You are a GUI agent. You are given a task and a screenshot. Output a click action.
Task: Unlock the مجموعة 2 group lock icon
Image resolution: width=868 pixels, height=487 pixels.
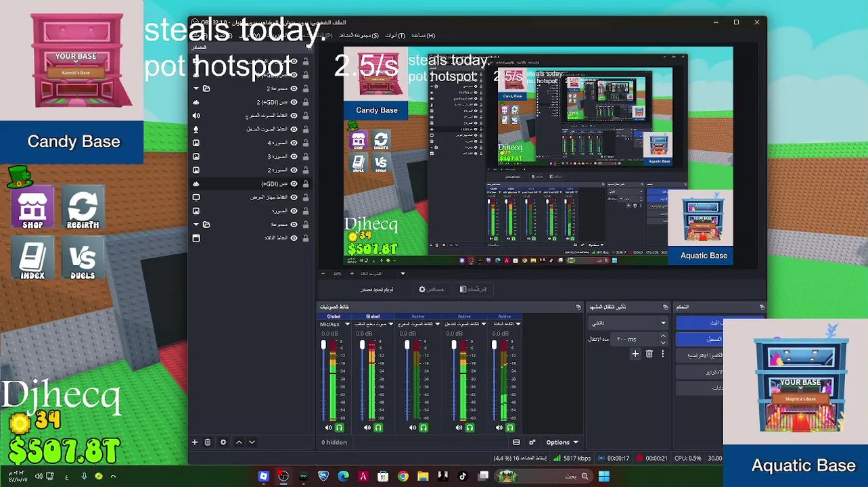306,89
